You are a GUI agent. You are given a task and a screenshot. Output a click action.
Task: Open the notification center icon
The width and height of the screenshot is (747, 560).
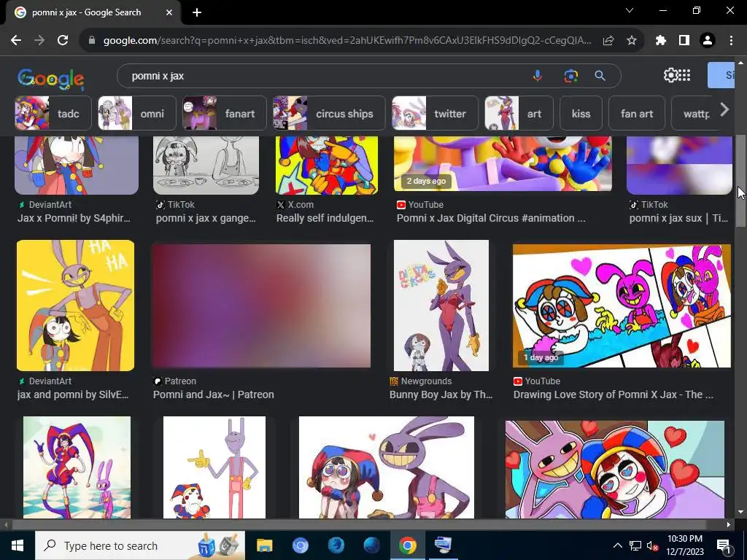coord(724,545)
